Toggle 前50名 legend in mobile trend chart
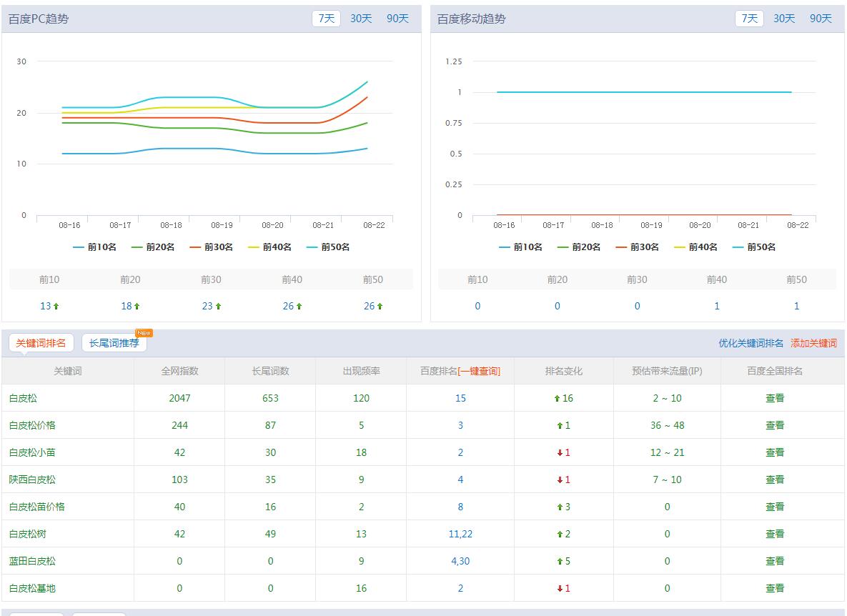The width and height of the screenshot is (847, 616). coord(754,247)
